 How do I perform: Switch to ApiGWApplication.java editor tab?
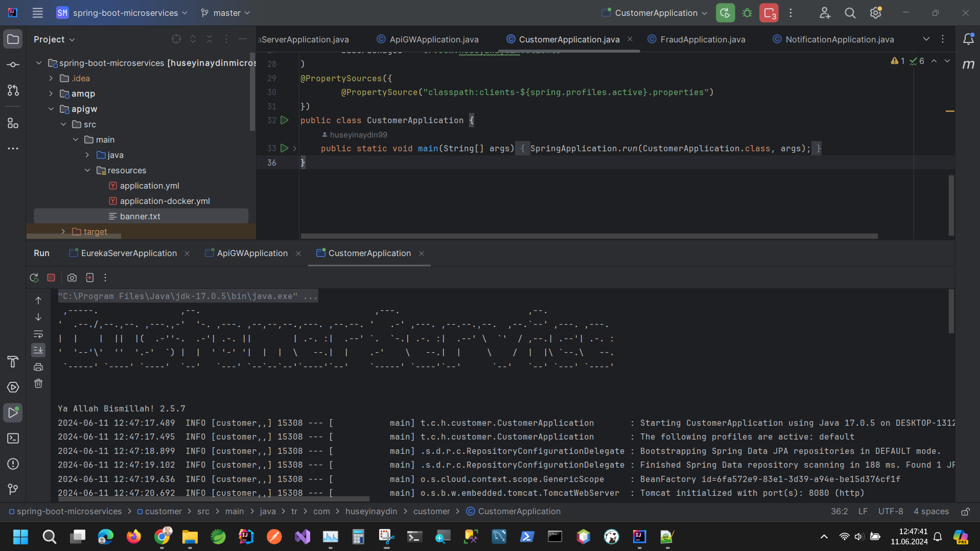point(428,39)
